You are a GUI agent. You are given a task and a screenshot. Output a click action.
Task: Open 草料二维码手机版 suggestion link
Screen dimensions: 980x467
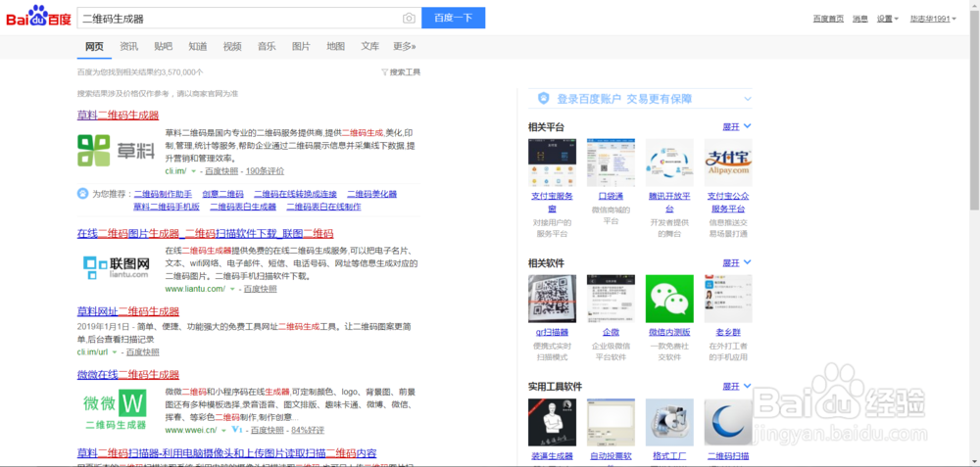(x=167, y=207)
